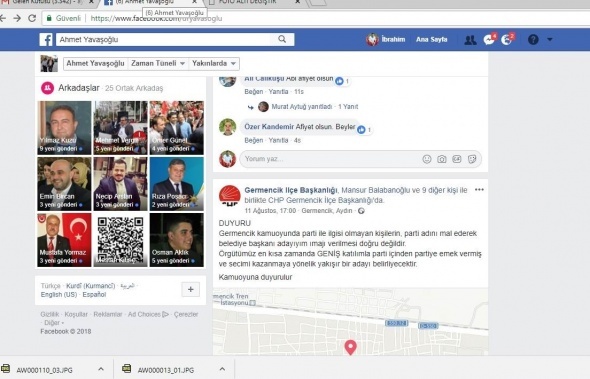The image size is (590, 379).
Task: Expand Murat Aytuğ reply thread
Action: point(315,107)
